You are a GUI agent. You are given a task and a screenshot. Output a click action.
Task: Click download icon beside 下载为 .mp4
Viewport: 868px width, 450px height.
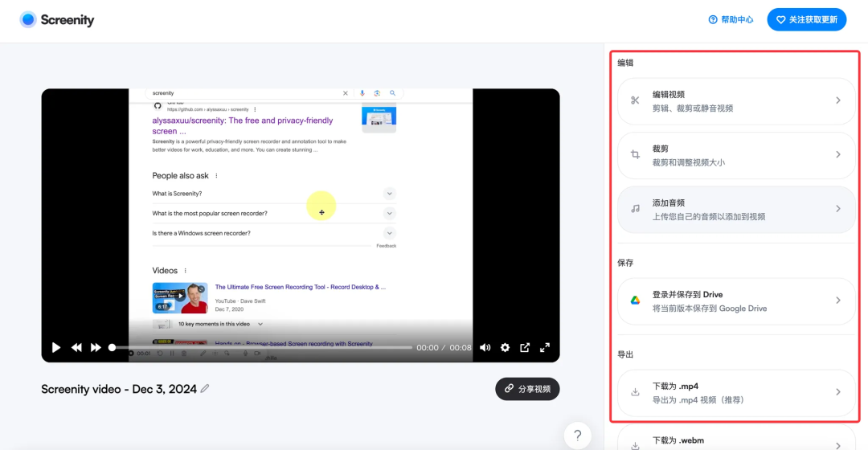635,392
